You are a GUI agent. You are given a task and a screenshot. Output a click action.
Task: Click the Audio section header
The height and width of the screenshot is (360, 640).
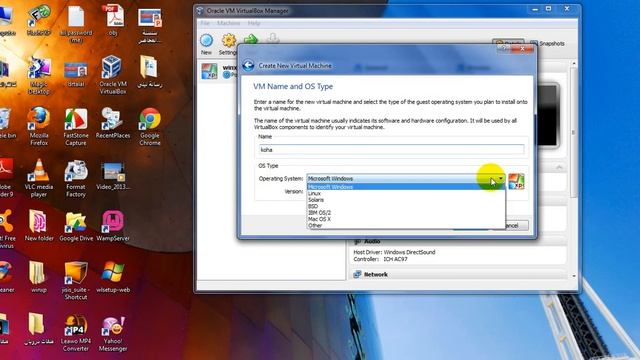[x=458, y=242]
